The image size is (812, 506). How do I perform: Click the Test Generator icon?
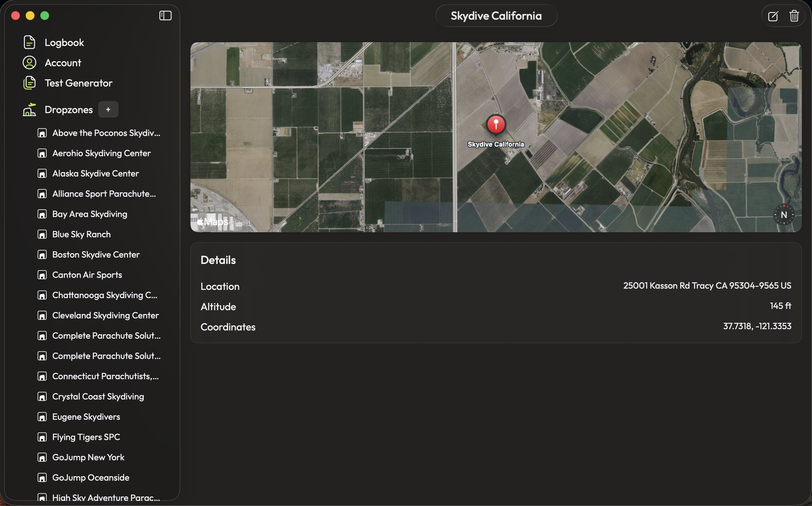click(30, 83)
